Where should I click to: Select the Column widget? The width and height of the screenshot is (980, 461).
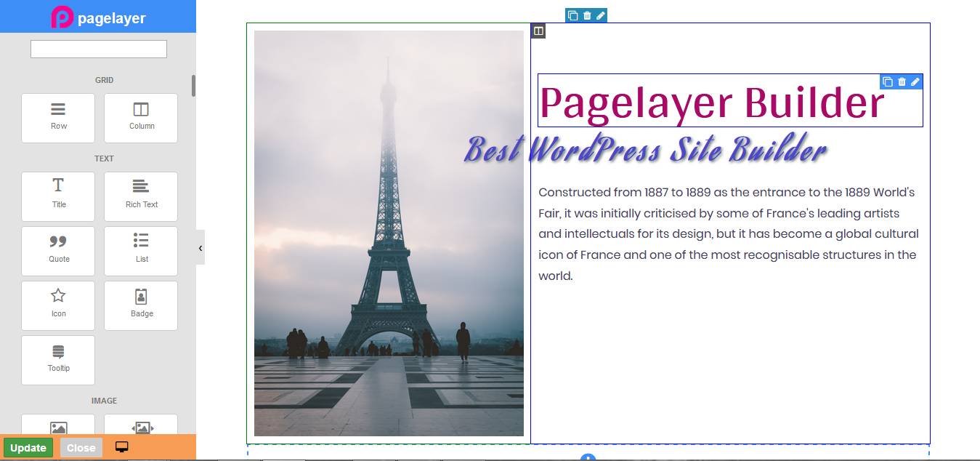coord(141,118)
